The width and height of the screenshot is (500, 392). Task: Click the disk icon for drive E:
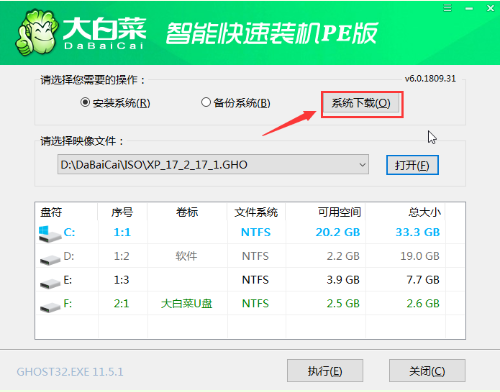(50, 282)
